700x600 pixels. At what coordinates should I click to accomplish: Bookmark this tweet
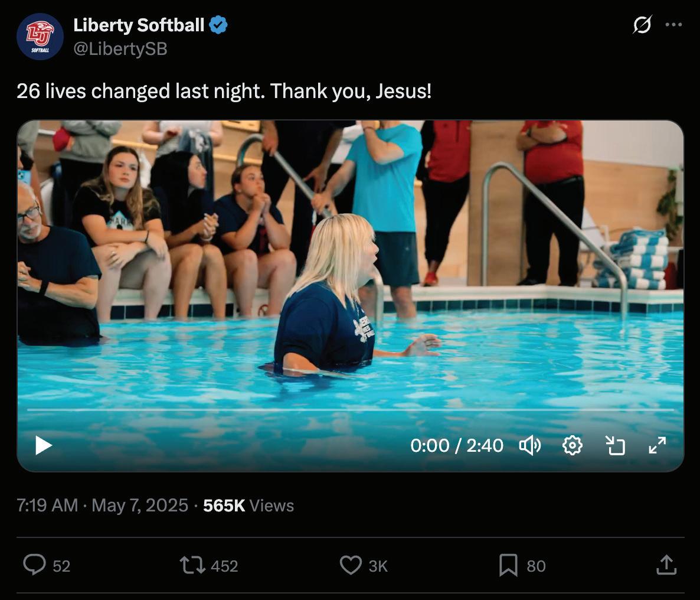(x=508, y=565)
